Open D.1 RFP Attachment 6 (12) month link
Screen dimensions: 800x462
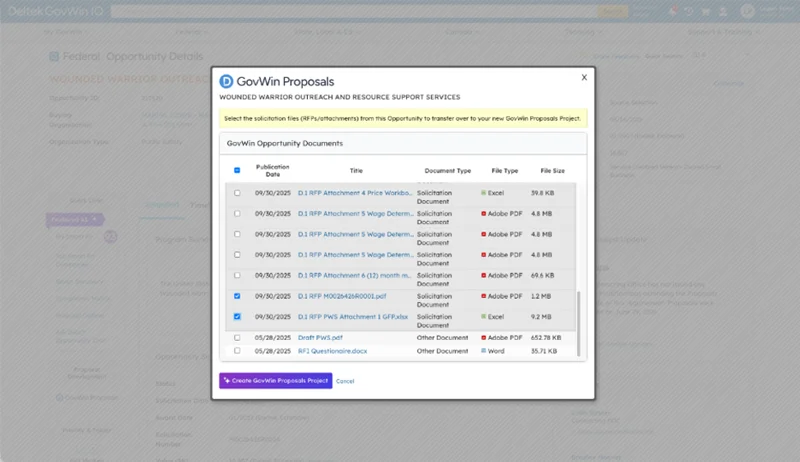tap(355, 275)
